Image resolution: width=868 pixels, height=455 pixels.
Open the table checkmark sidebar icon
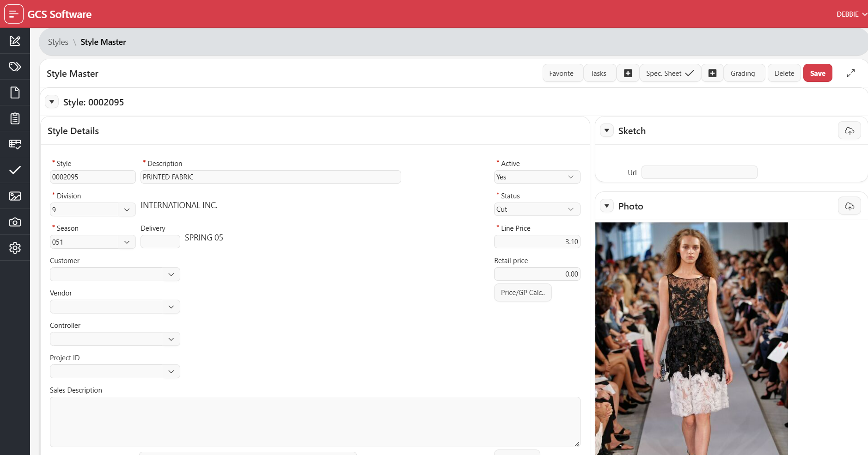(15, 144)
